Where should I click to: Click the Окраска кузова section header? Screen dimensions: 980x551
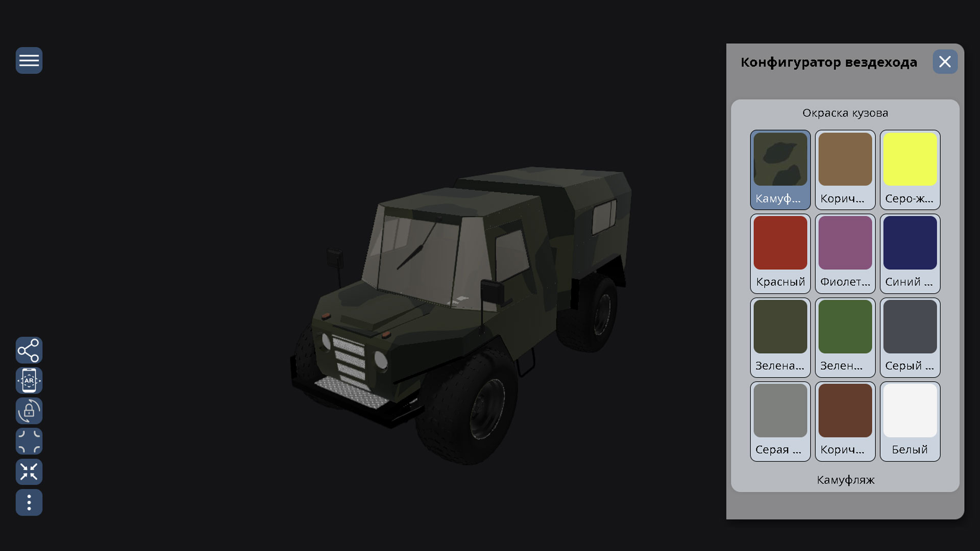tap(845, 113)
